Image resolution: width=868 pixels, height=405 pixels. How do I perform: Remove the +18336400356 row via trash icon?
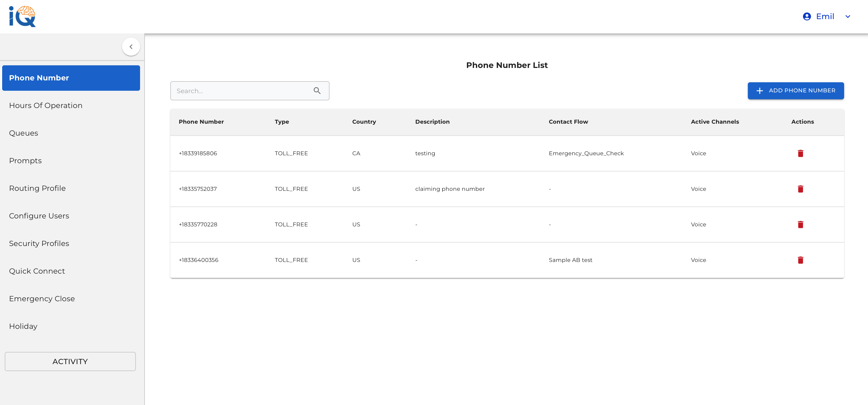click(800, 260)
